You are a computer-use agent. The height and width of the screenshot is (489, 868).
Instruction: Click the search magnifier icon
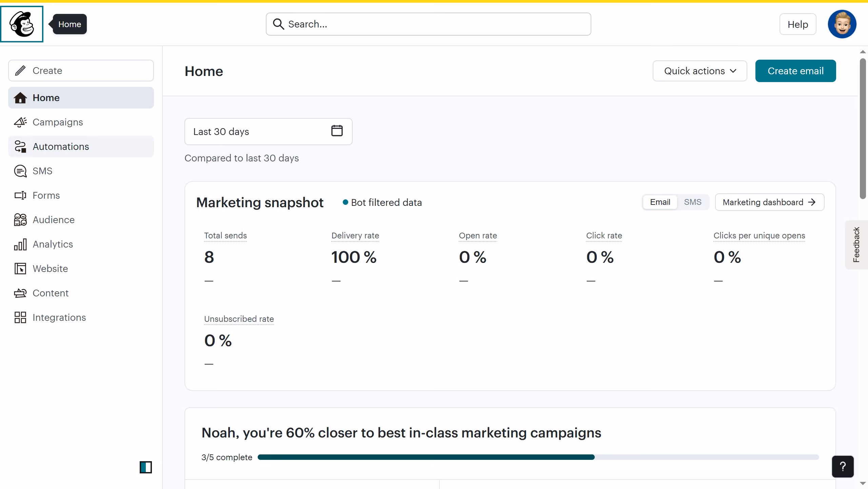click(x=278, y=24)
